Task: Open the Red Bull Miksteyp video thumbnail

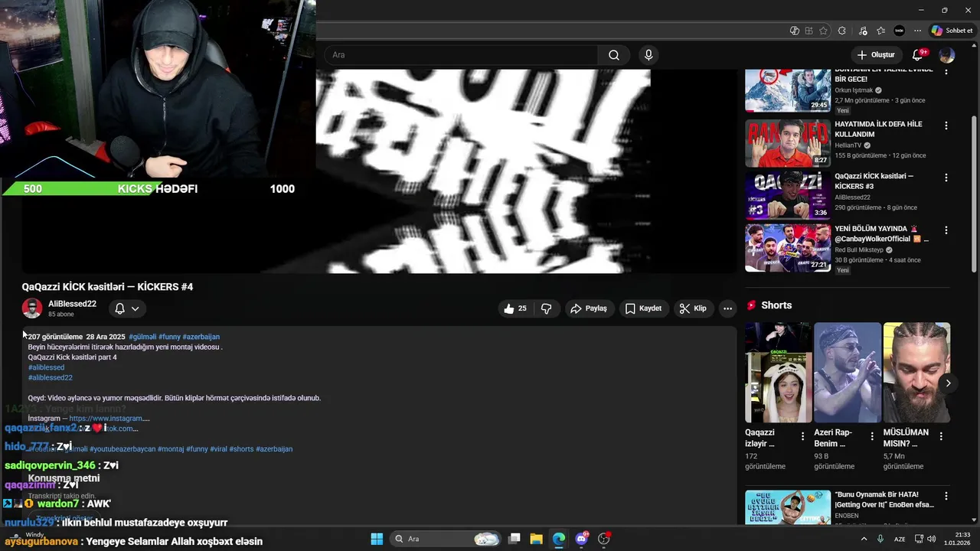Action: 788,247
